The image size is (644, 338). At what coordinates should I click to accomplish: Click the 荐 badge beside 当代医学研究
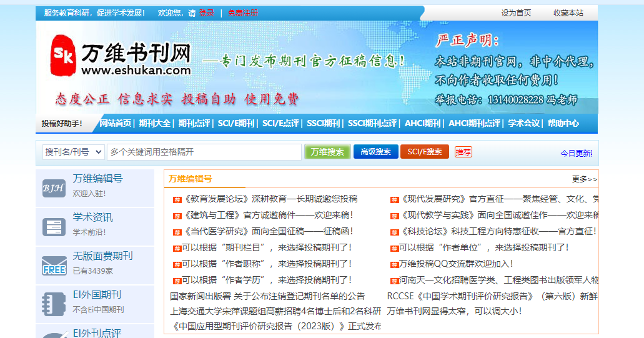coord(177,232)
